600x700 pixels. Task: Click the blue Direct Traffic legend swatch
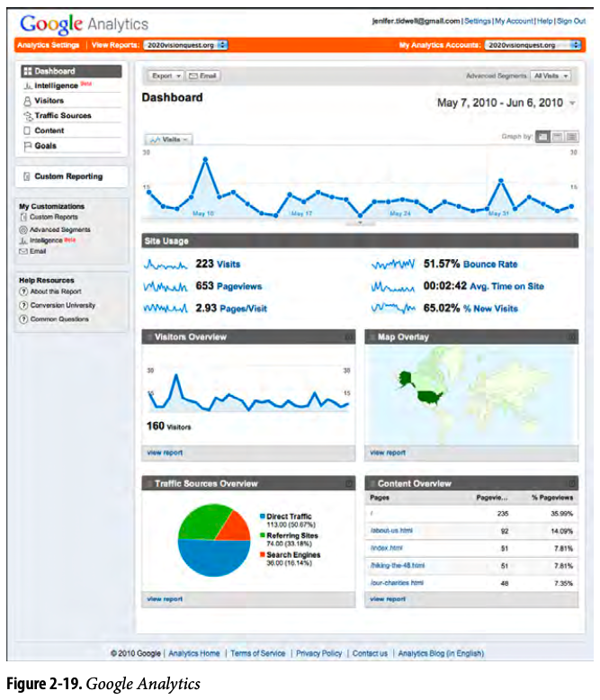(263, 516)
